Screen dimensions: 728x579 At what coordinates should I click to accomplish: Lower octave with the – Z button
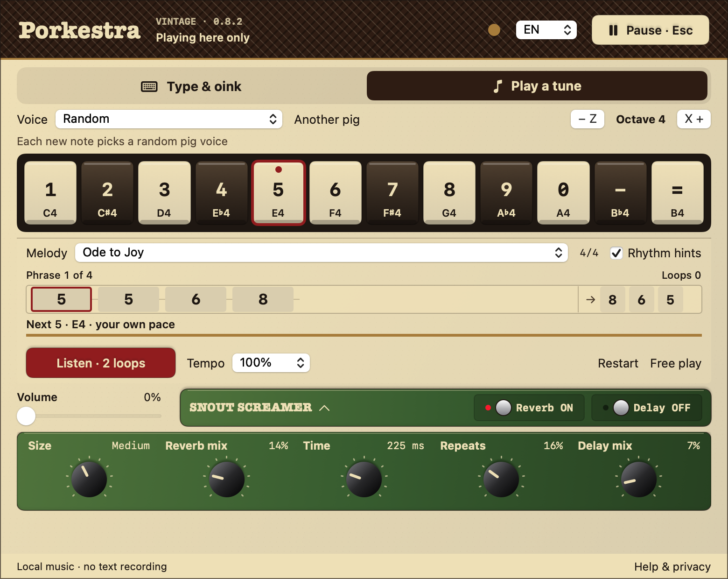coord(588,119)
